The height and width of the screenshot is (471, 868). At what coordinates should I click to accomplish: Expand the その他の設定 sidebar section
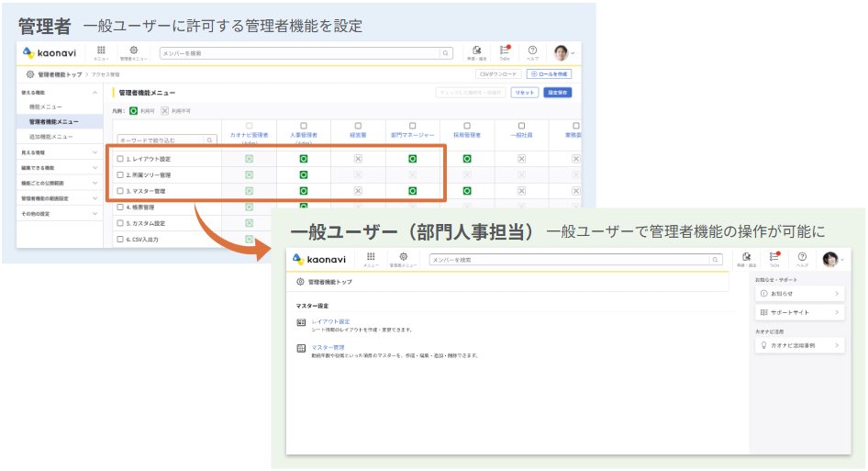click(95, 213)
